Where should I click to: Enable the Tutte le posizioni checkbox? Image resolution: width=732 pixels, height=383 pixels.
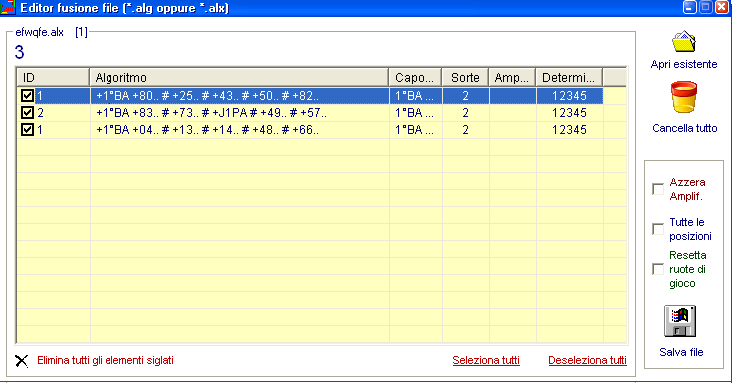tap(658, 229)
